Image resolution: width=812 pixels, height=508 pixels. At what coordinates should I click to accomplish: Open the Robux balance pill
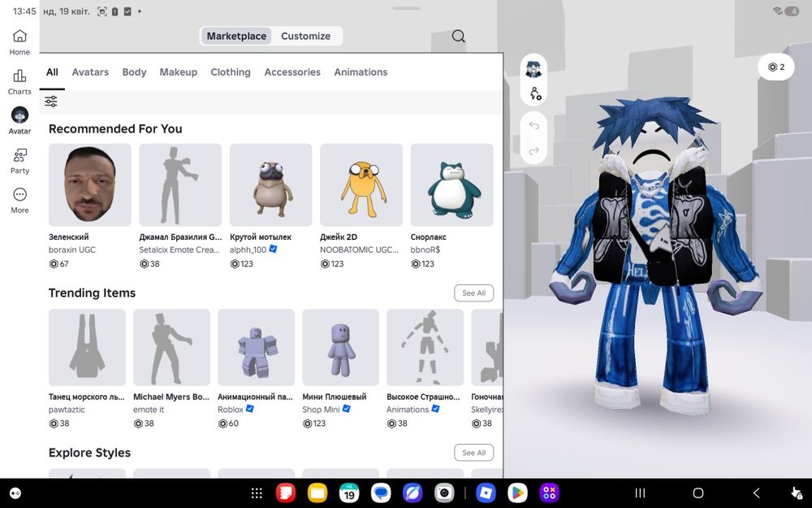[x=775, y=67]
